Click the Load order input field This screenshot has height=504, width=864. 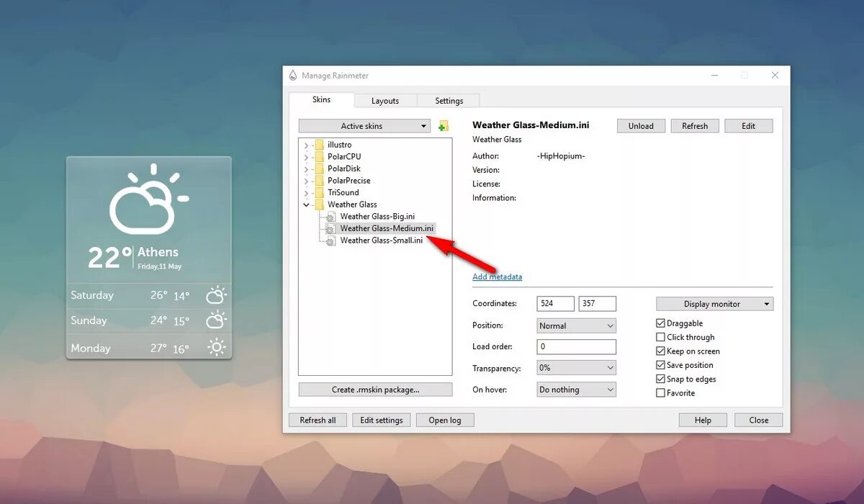coord(577,347)
